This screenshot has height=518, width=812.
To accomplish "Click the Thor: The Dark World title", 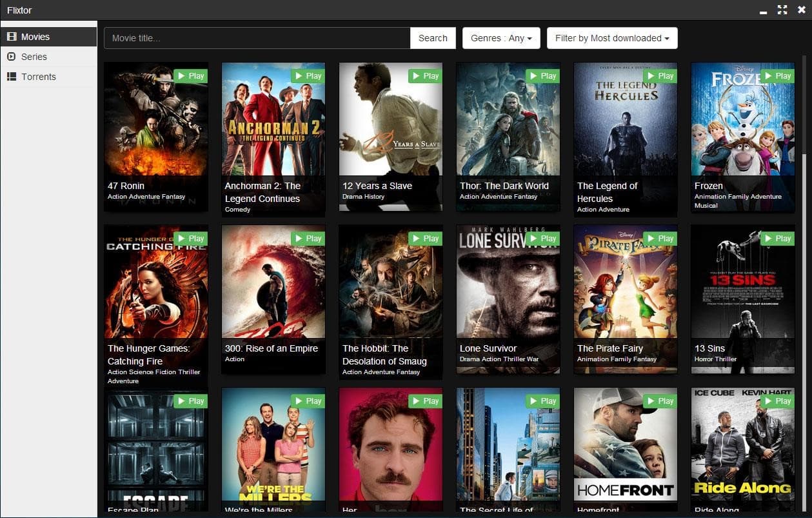I will [x=504, y=186].
